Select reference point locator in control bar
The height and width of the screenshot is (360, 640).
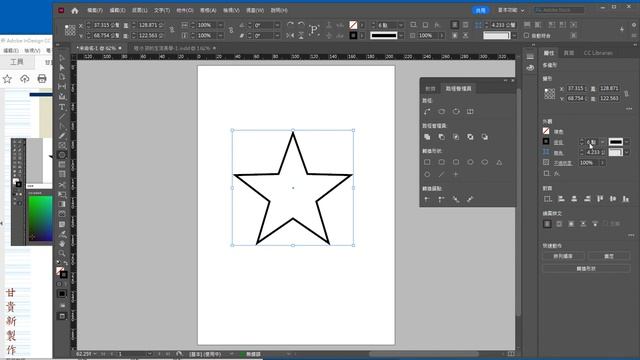[x=70, y=30]
